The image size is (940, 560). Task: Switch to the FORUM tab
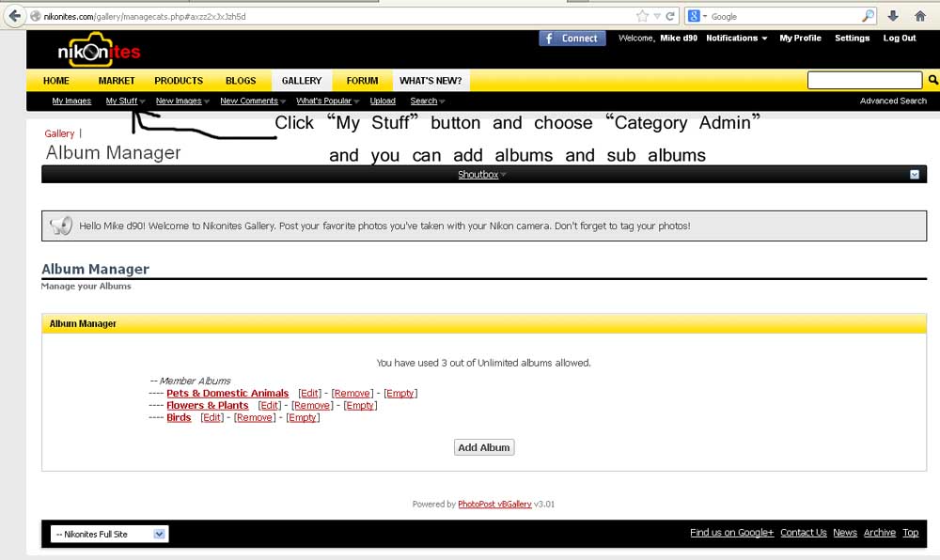[362, 81]
